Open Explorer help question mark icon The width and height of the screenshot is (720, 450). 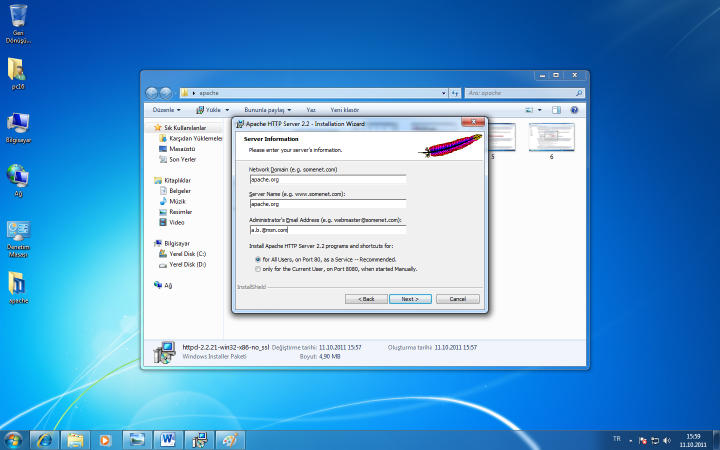point(575,109)
